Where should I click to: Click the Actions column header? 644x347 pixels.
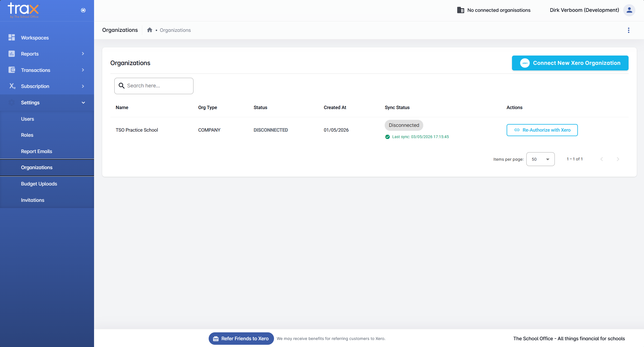tap(514, 107)
